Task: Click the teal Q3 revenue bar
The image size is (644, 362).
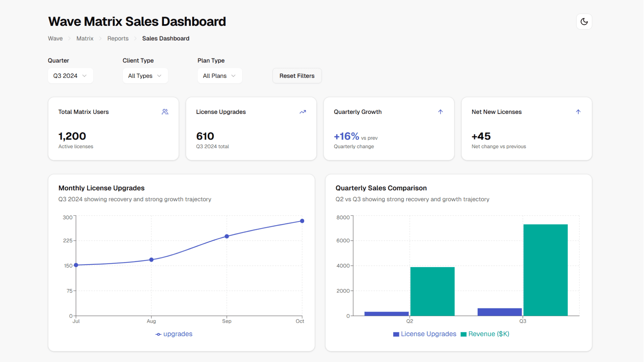Action: 545,270
